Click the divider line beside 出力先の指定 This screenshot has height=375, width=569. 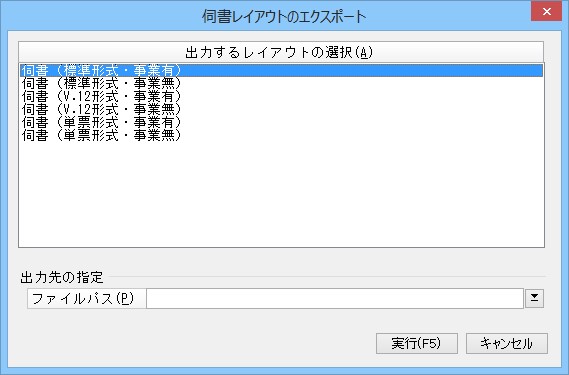coord(327,277)
